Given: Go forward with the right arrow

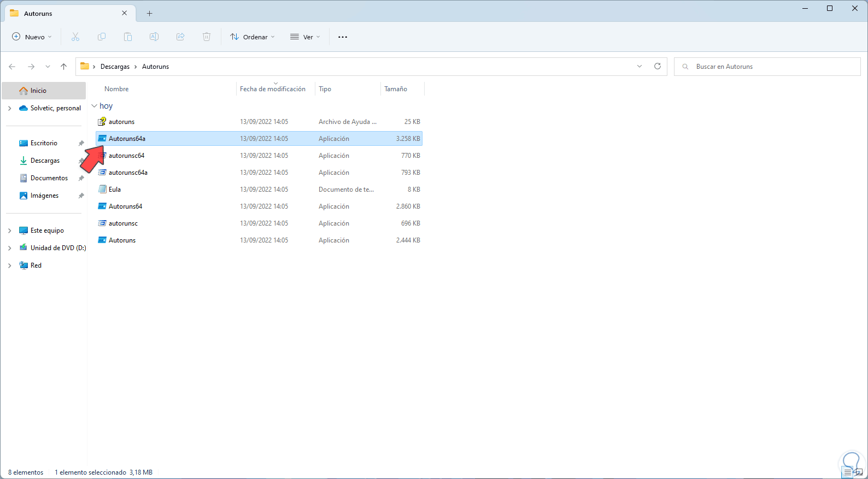Looking at the screenshot, I should (x=31, y=67).
